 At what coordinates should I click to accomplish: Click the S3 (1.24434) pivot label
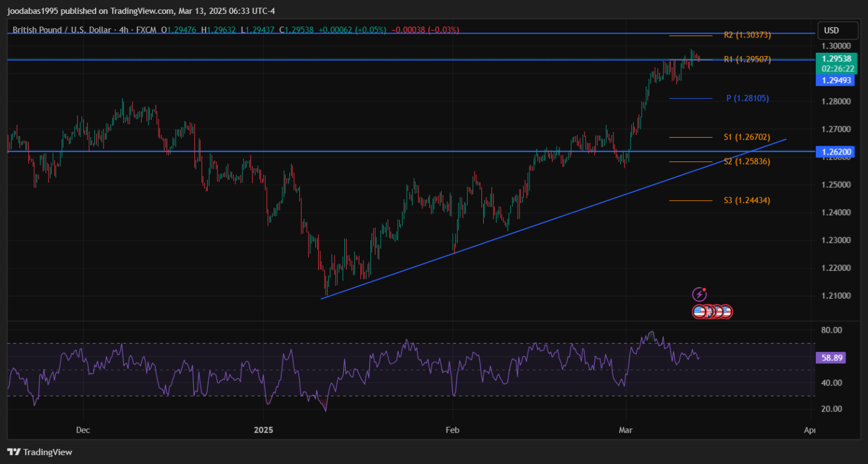point(747,200)
